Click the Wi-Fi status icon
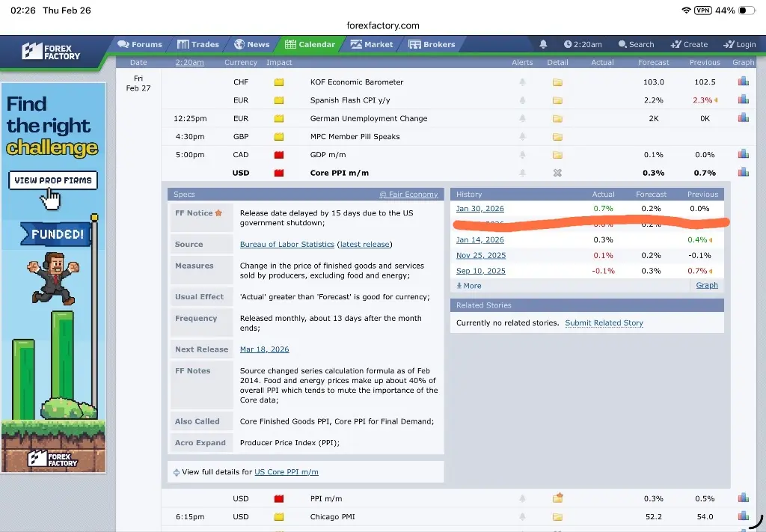The image size is (766, 532). click(x=686, y=10)
